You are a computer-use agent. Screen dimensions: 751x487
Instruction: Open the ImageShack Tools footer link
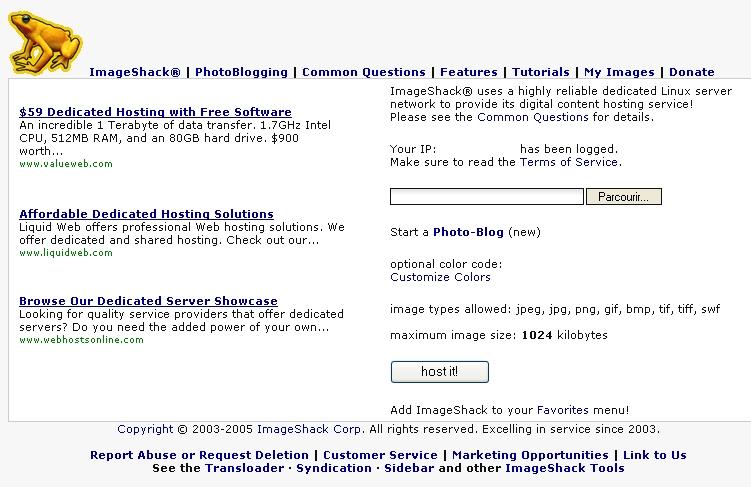565,468
